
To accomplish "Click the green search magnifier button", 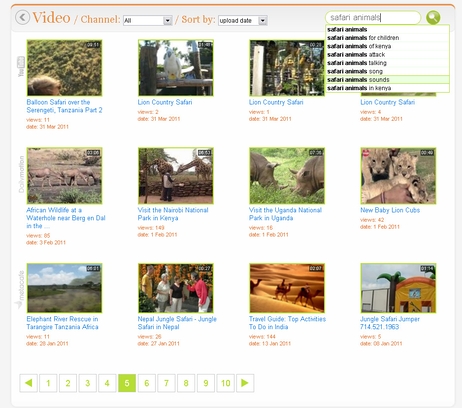I will coord(433,17).
